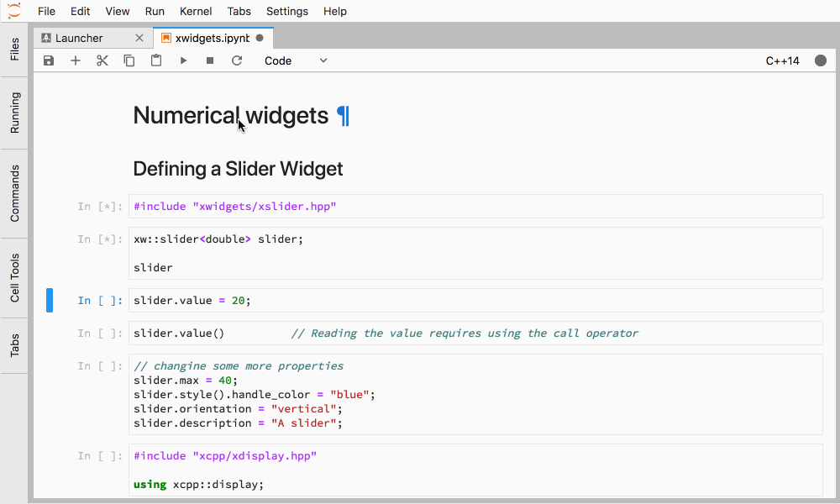Click the pilcrow anchor link after Numerical widgets
Image resolution: width=840 pixels, height=504 pixels.
[x=343, y=116]
